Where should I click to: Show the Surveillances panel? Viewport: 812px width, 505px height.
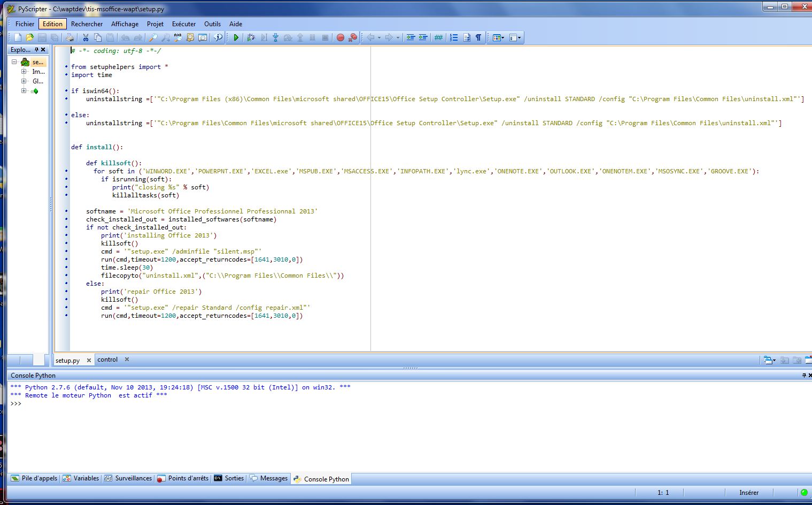(x=128, y=478)
